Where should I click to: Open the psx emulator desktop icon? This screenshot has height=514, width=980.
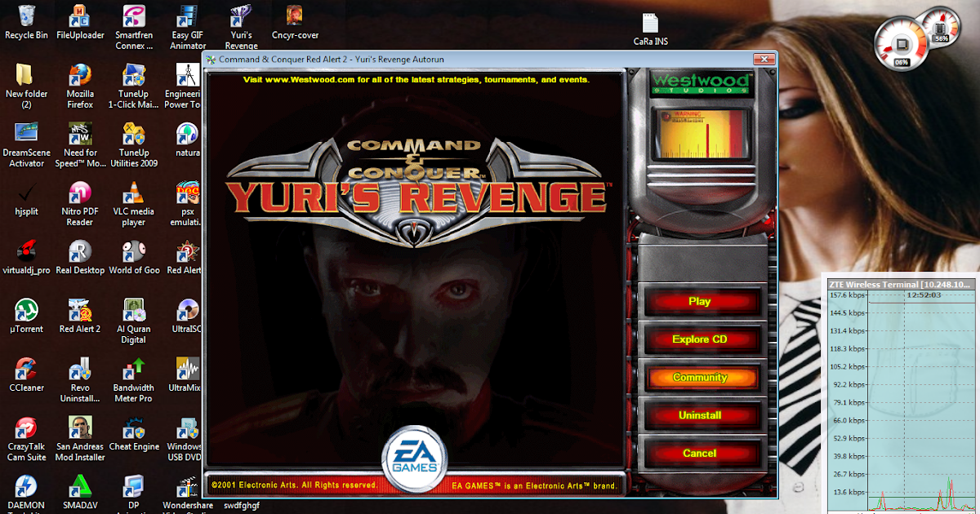pos(187,203)
